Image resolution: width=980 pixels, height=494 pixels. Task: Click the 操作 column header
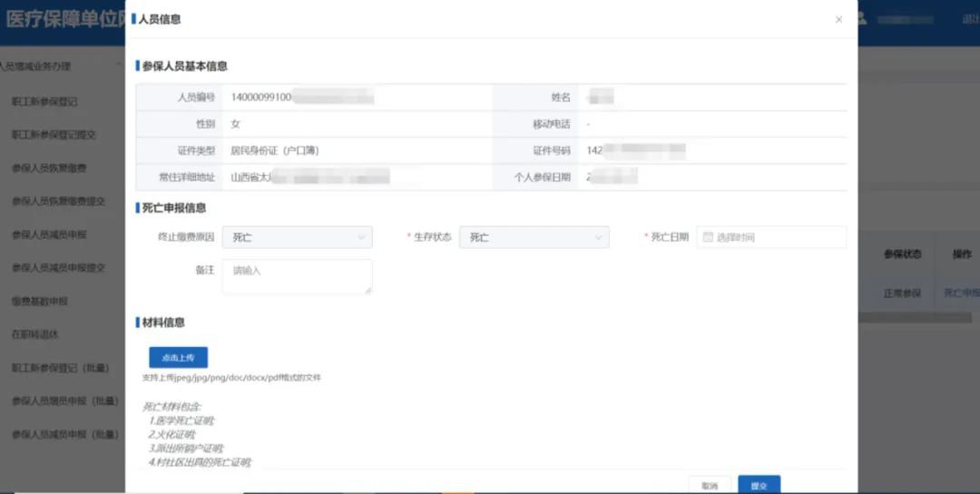(x=962, y=254)
